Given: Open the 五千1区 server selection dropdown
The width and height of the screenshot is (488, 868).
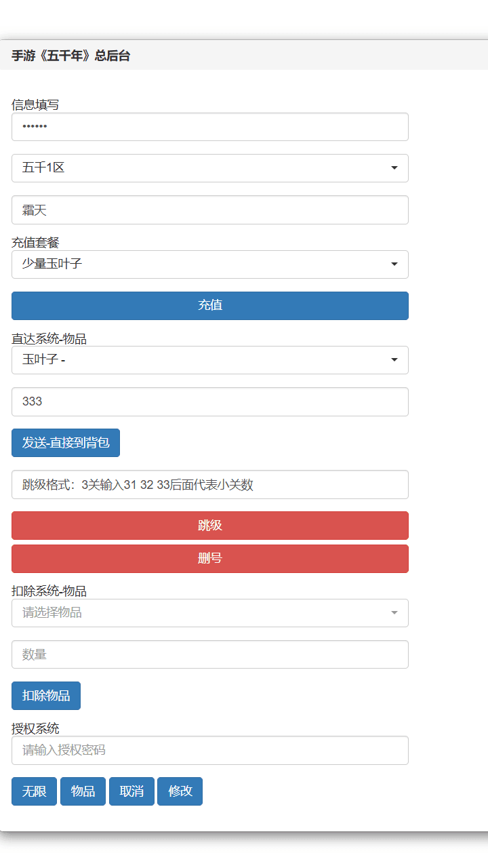Looking at the screenshot, I should click(x=209, y=167).
